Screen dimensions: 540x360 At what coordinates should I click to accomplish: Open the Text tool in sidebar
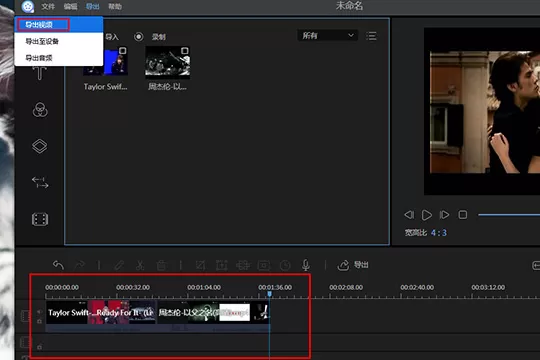click(x=40, y=73)
